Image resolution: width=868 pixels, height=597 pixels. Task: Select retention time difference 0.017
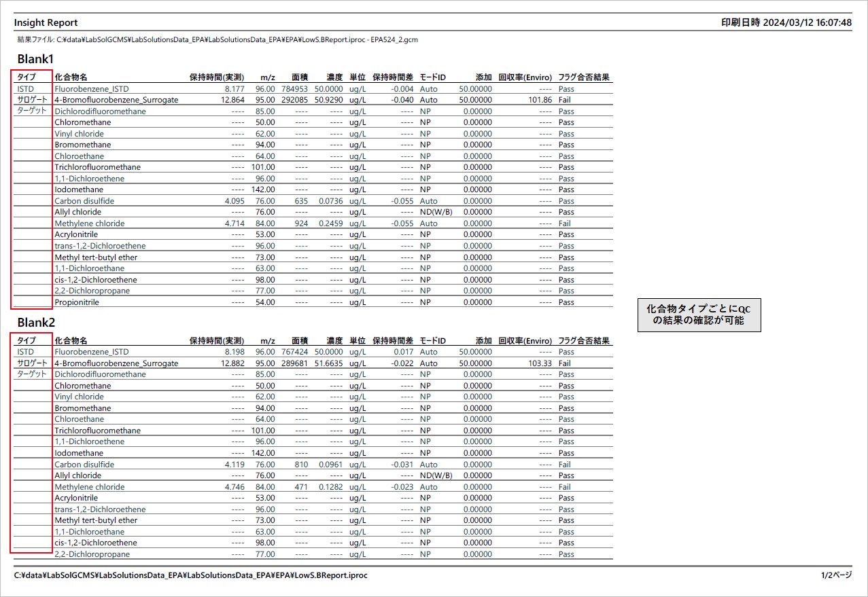tap(403, 352)
